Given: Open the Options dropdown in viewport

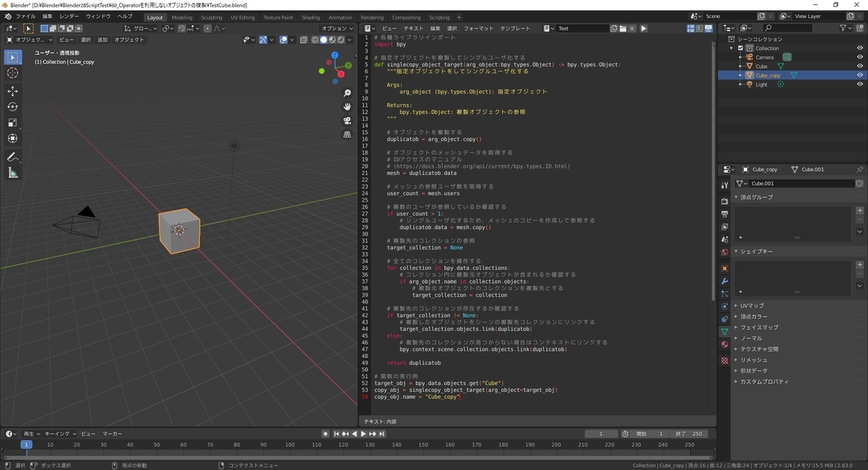Looking at the screenshot, I should pyautogui.click(x=337, y=28).
